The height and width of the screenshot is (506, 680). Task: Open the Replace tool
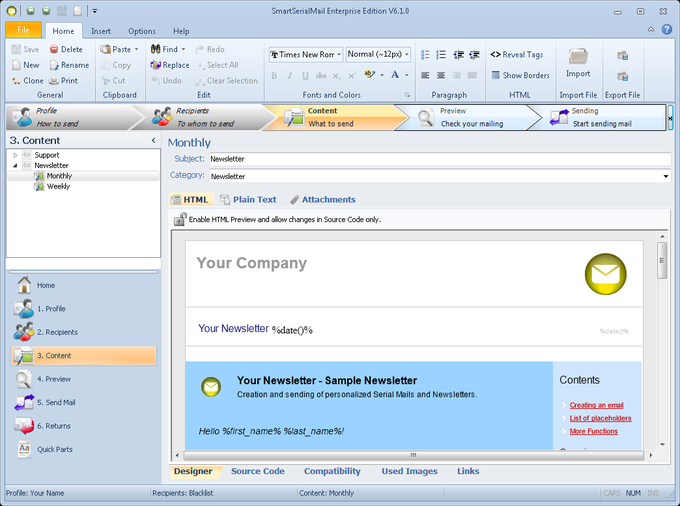point(170,65)
